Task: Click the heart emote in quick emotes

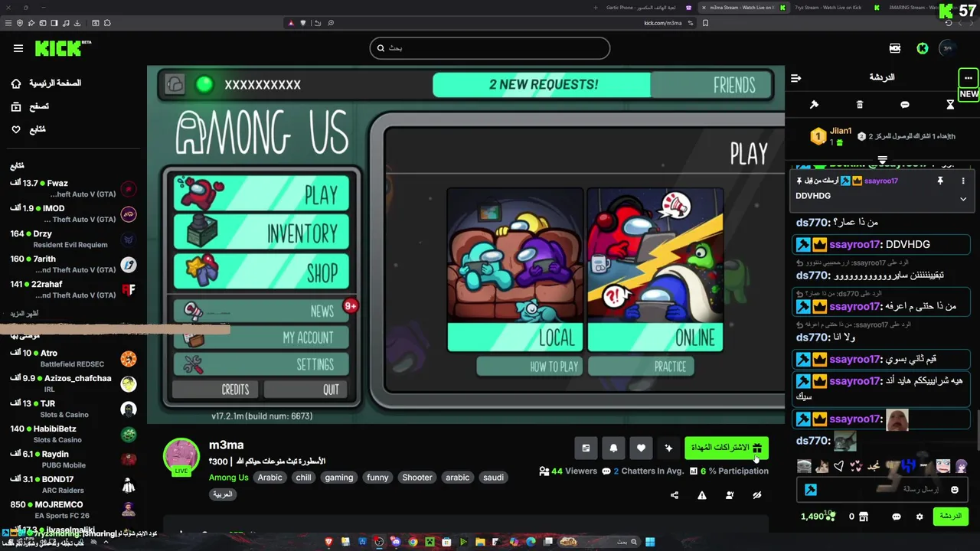Action: (x=838, y=466)
